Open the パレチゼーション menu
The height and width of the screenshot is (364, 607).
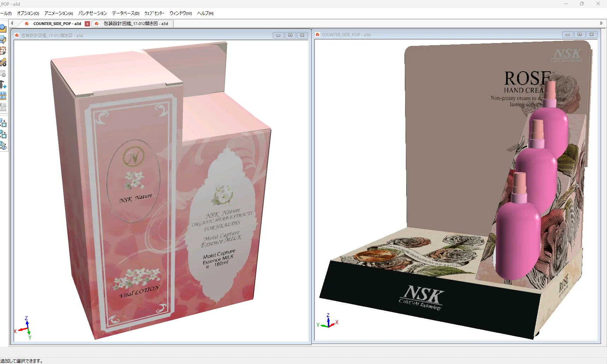92,13
